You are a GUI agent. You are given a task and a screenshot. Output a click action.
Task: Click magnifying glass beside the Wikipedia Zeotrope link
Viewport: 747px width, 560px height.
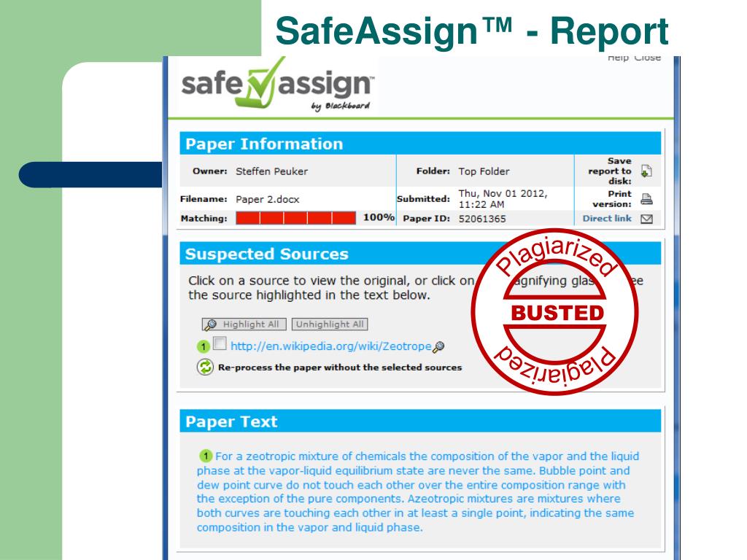click(438, 347)
